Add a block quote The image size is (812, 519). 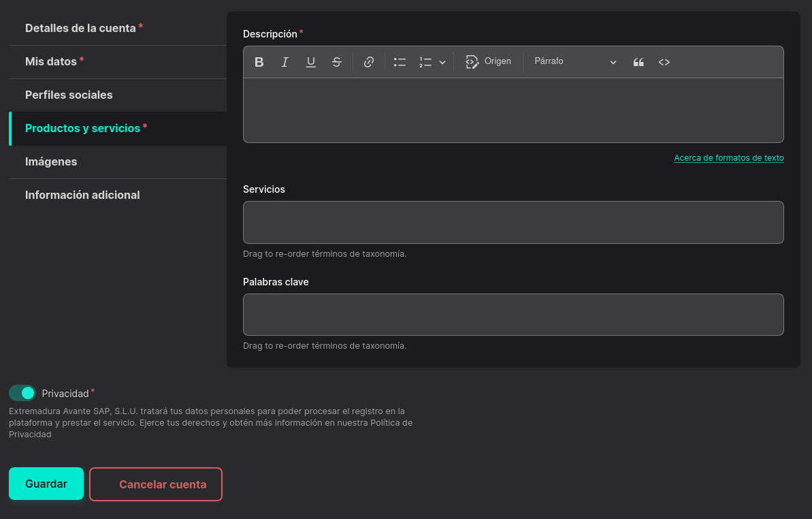(x=638, y=62)
